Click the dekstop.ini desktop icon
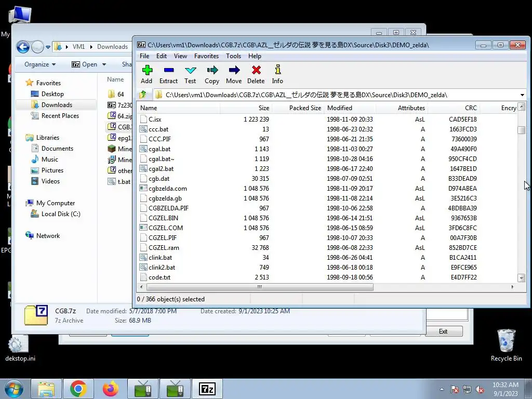 pyautogui.click(x=20, y=349)
